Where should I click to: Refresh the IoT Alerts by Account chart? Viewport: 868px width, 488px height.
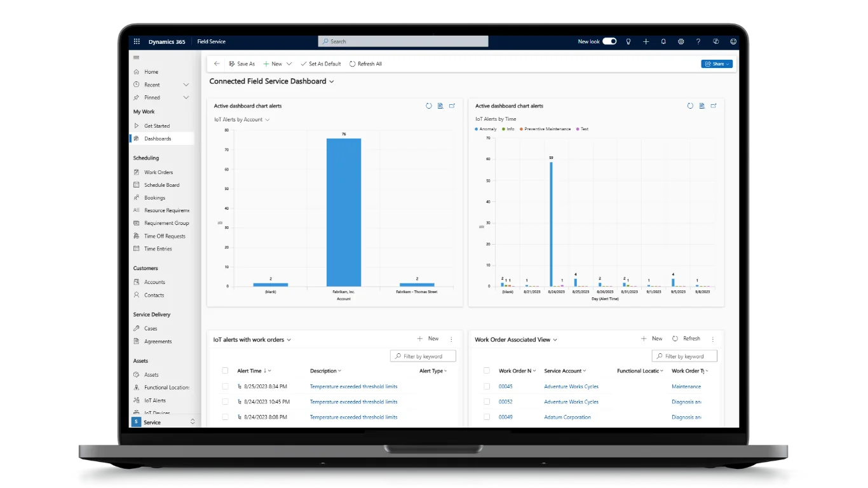[x=429, y=106]
